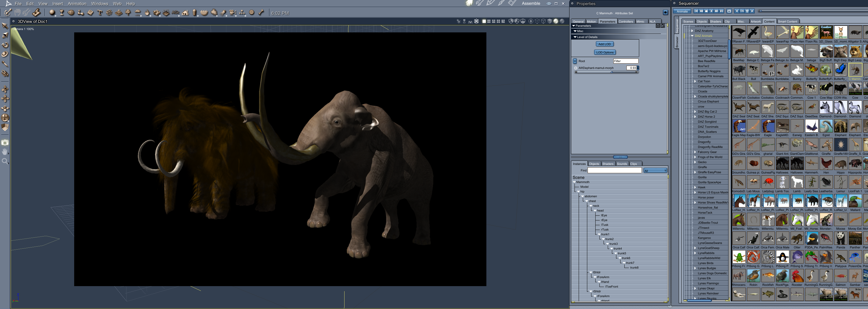Viewport: 868px width, 309px height.
Task: Toggle four-view layout in 3DView
Action: [498, 21]
